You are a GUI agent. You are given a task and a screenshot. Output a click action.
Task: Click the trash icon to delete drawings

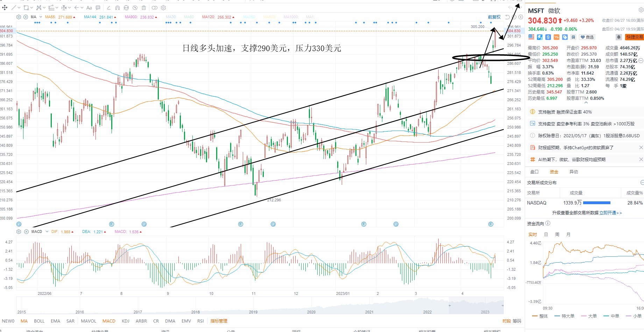coord(144,7)
